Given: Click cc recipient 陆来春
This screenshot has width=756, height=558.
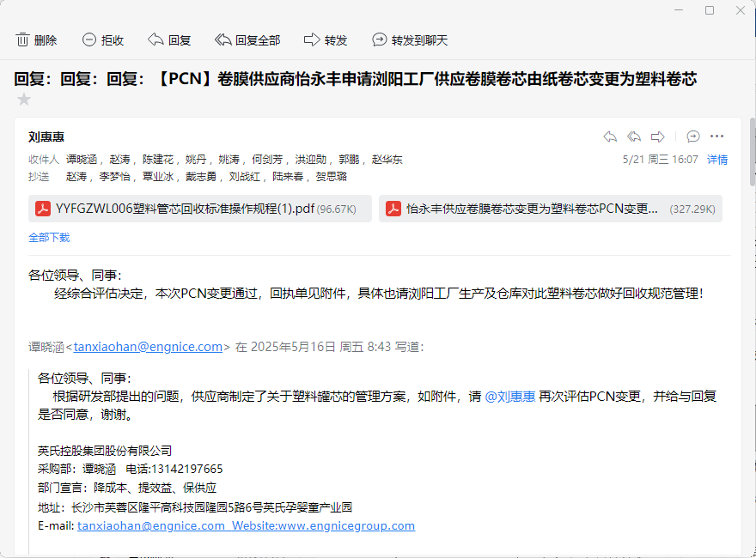Looking at the screenshot, I should click(x=288, y=177).
